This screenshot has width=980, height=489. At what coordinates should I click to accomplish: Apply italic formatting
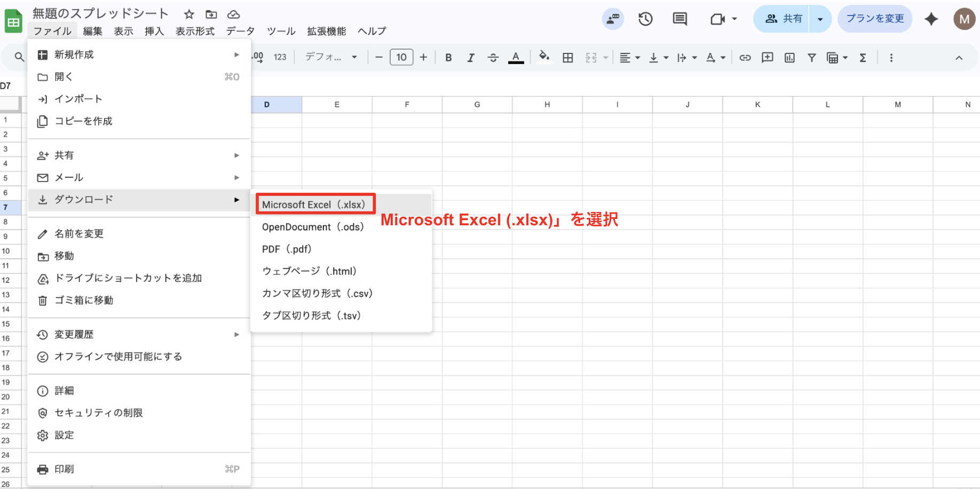coord(471,58)
